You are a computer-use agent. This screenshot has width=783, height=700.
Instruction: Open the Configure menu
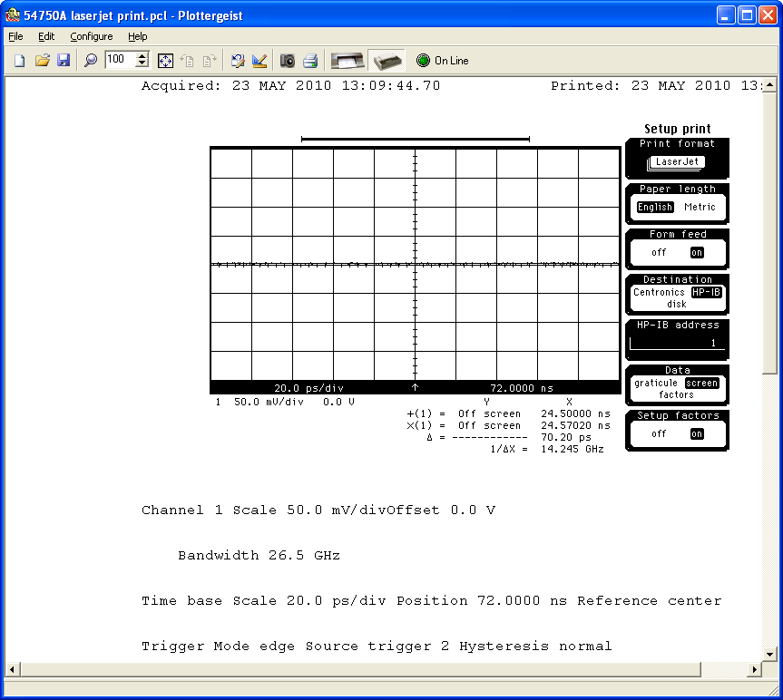pyautogui.click(x=92, y=36)
